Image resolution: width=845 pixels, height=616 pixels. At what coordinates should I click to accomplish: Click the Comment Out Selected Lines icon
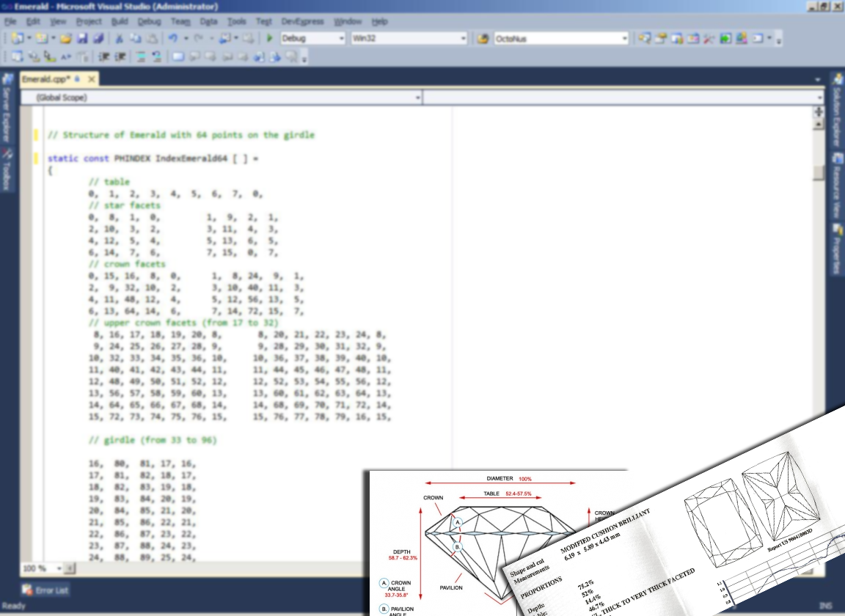(x=141, y=56)
